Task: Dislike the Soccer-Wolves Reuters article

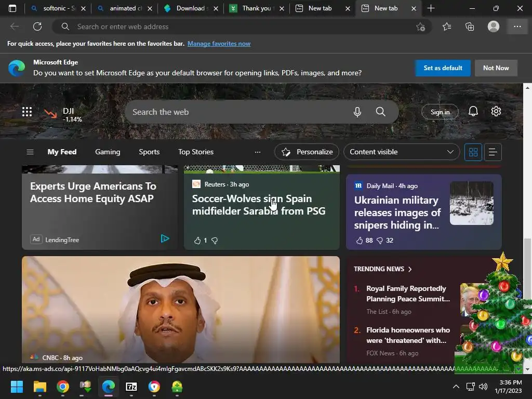Action: tap(215, 241)
